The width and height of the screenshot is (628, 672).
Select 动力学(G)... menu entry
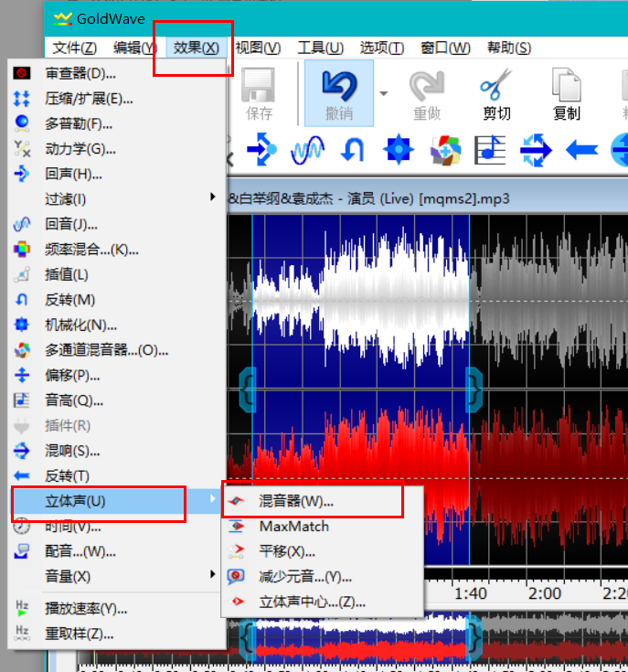pos(116,149)
